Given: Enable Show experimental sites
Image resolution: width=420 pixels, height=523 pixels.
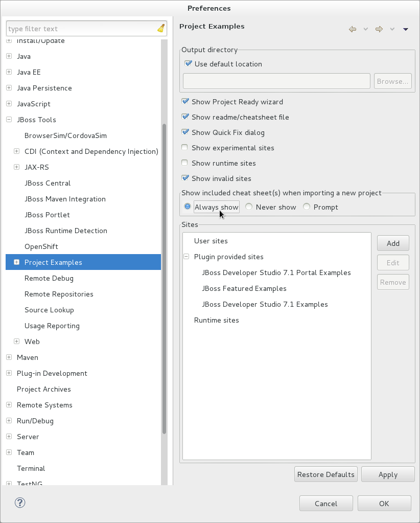Looking at the screenshot, I should point(184,147).
